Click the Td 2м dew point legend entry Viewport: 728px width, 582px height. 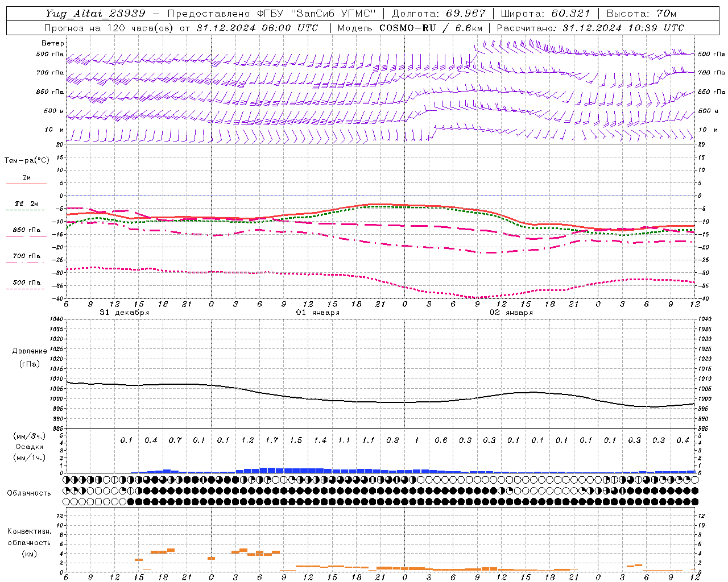26,206
